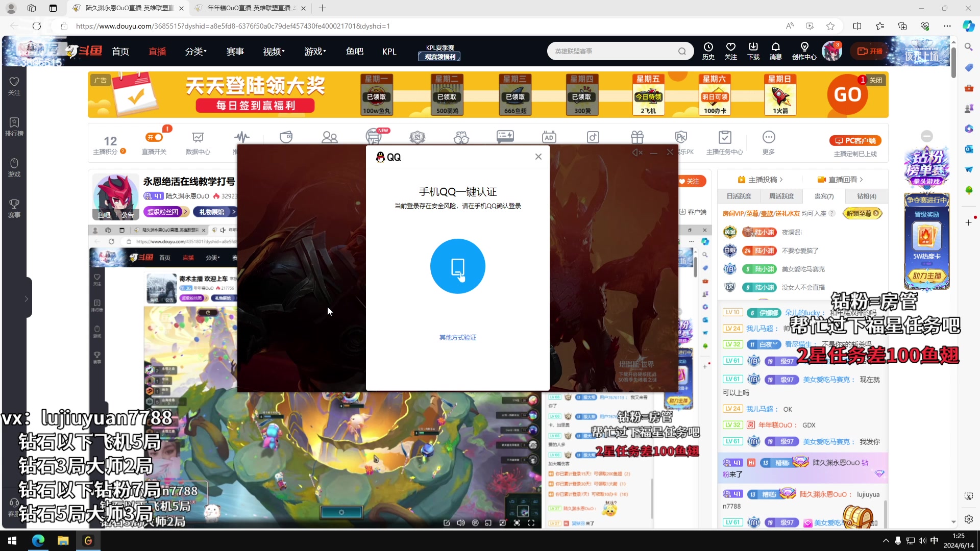The image size is (980, 551).
Task: Expand the 视频 dropdown menu
Action: [274, 52]
